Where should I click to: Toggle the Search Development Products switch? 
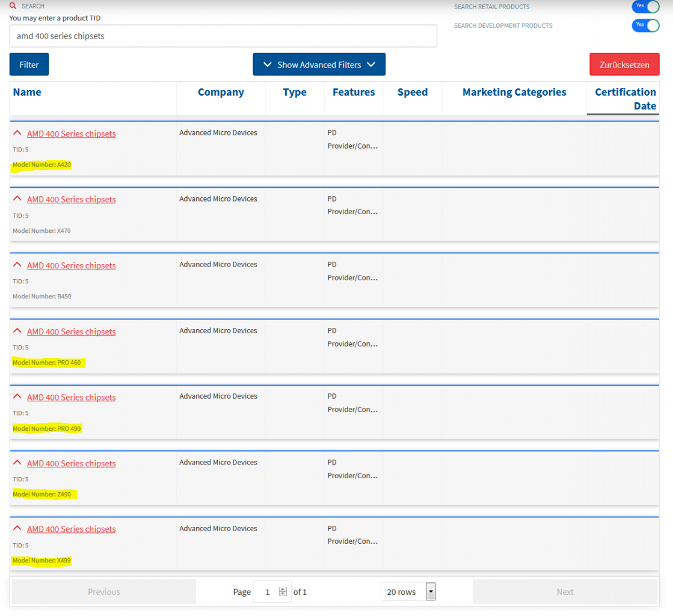click(x=645, y=25)
